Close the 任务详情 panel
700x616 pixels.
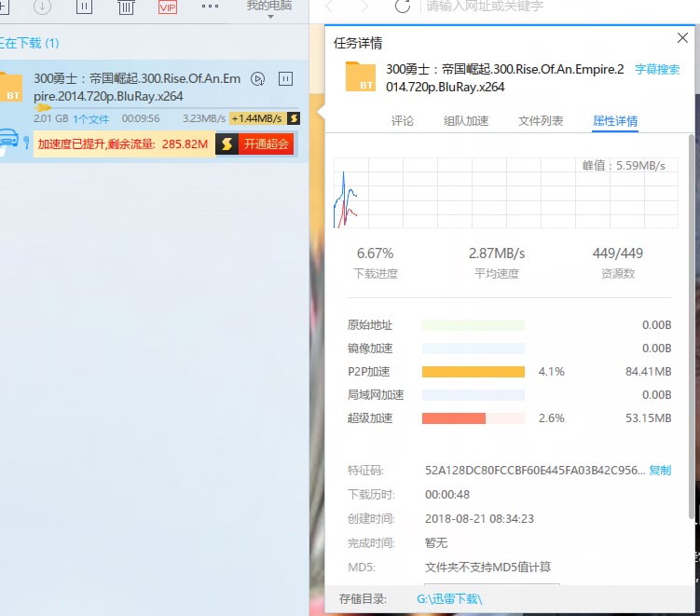[x=682, y=38]
